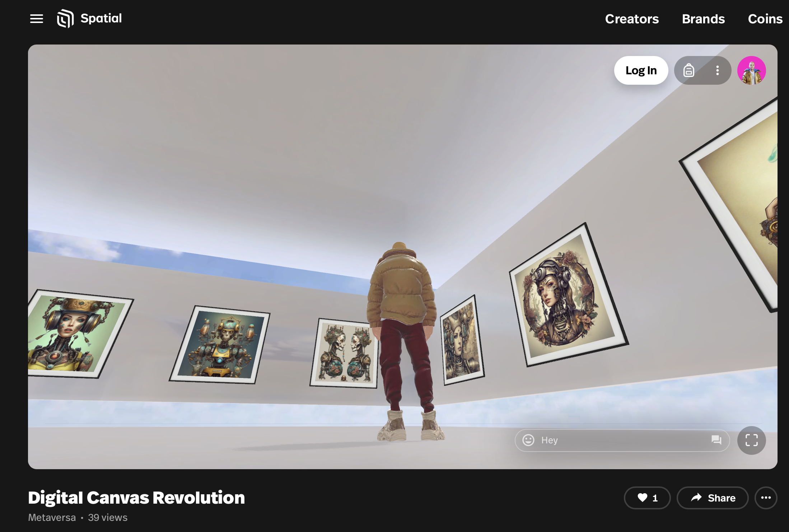Open the Brands menu item
Image resolution: width=789 pixels, height=532 pixels.
[x=703, y=19]
